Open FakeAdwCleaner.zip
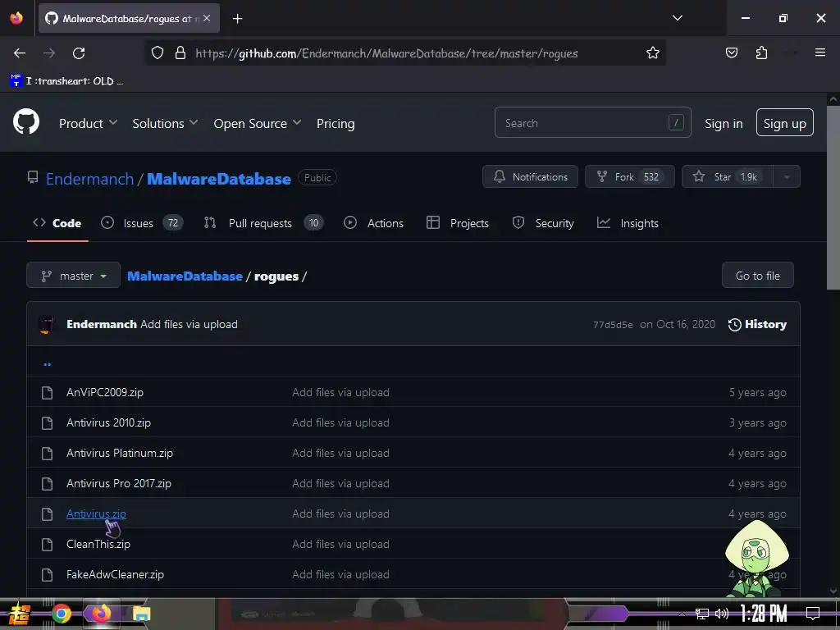Viewport: 840px width, 630px height. (x=115, y=574)
